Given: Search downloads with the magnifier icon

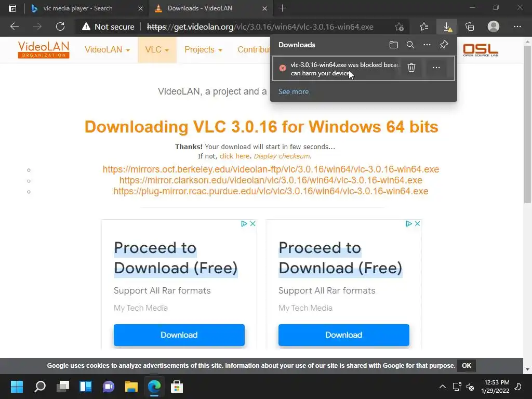Looking at the screenshot, I should (410, 45).
